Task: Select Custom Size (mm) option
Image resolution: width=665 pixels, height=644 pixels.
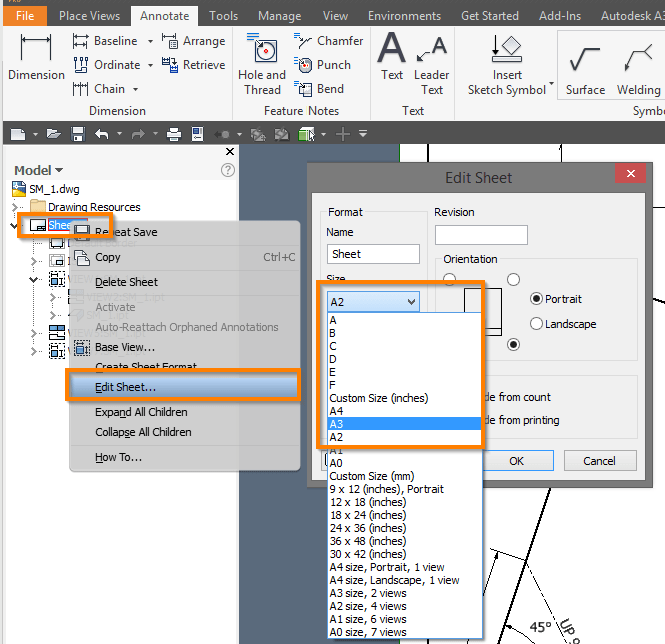Action: [x=405, y=476]
